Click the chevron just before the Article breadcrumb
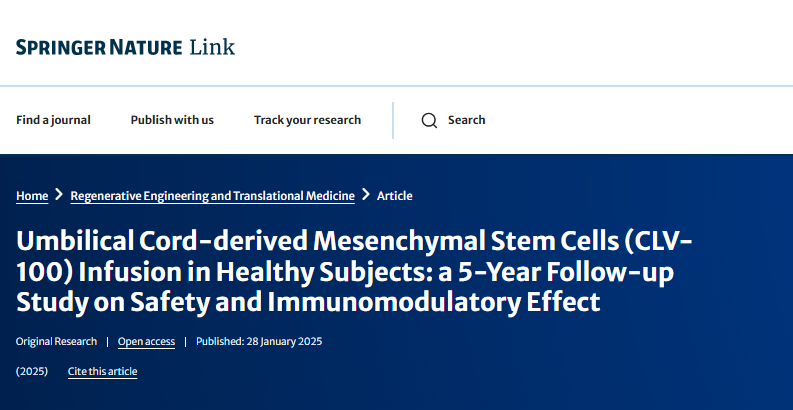Screen dimensions: 793x410 tap(366, 195)
